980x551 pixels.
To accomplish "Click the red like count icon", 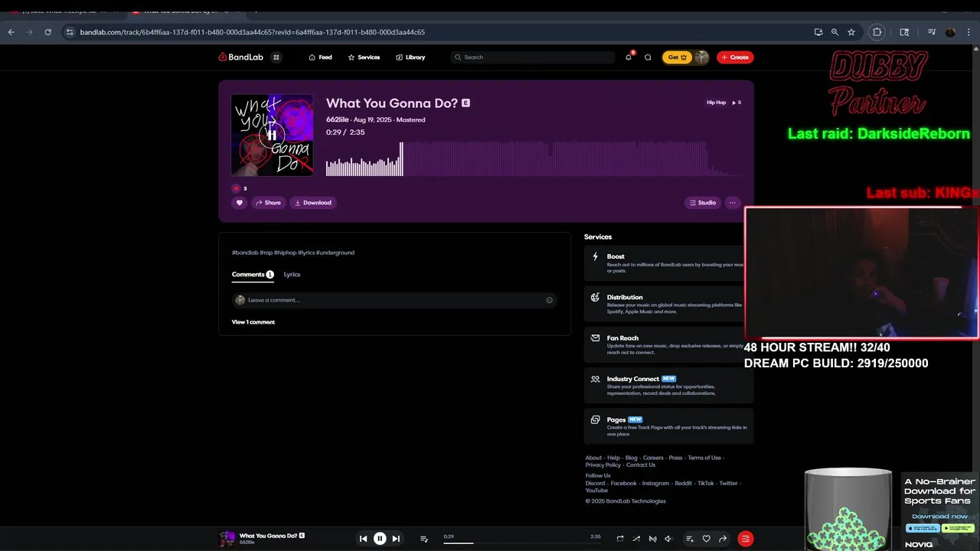I will click(x=236, y=188).
